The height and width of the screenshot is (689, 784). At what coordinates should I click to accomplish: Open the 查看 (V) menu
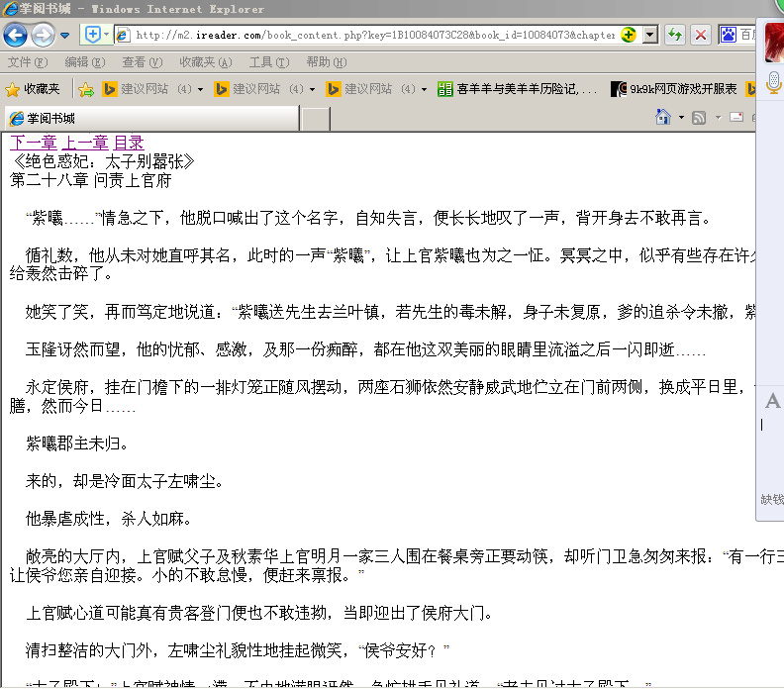tap(143, 62)
